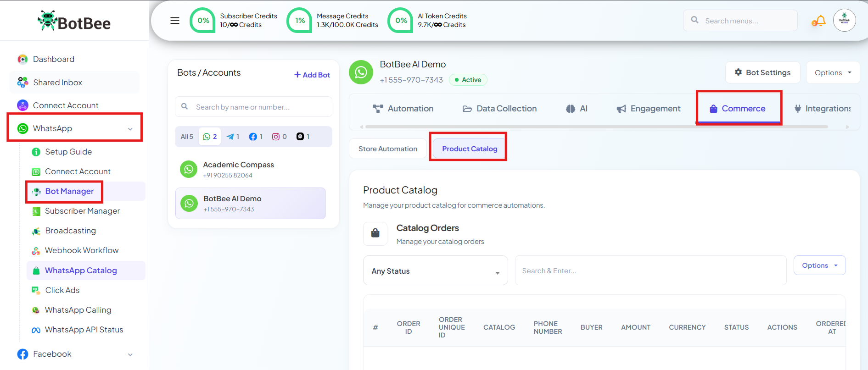
Task: Click the ACTIONS column header
Action: point(782,327)
